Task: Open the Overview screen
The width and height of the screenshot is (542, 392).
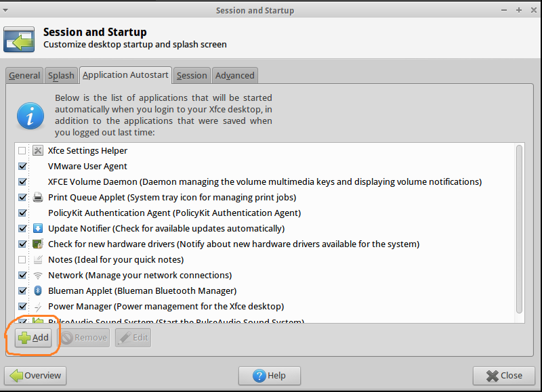Action: (35, 375)
